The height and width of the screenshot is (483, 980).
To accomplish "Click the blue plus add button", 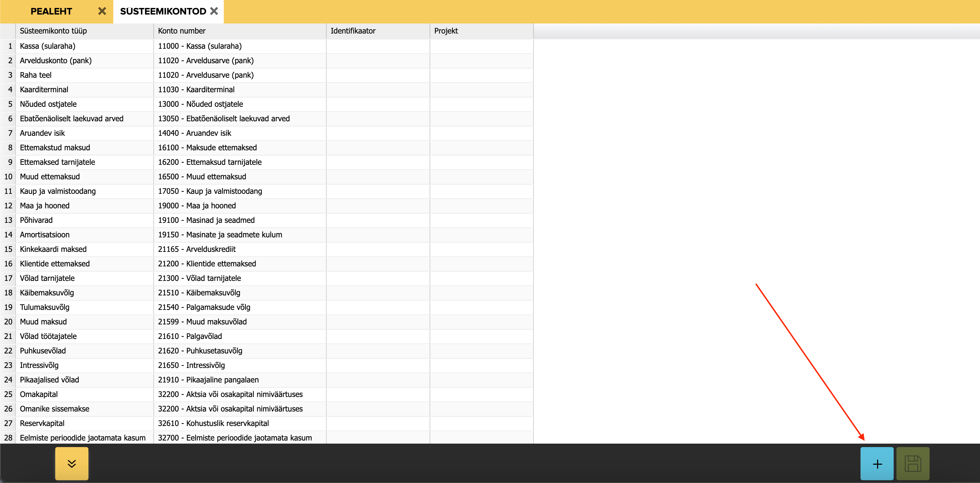I will point(876,463).
